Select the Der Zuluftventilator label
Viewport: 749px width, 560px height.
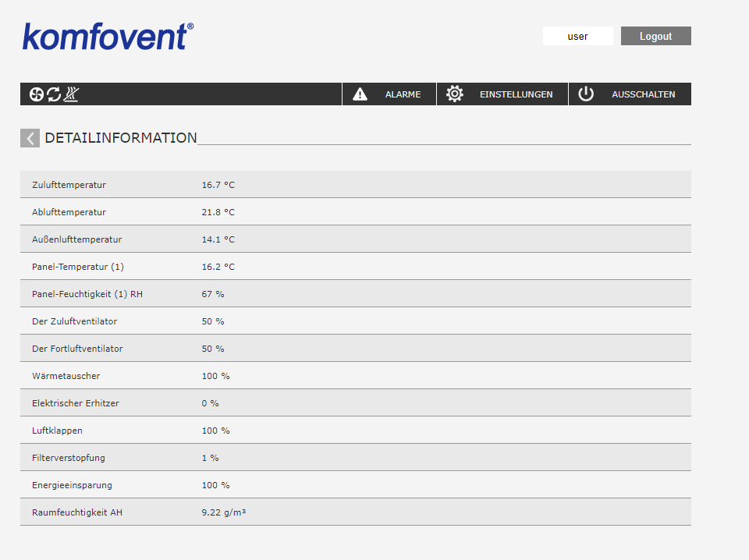coord(75,321)
